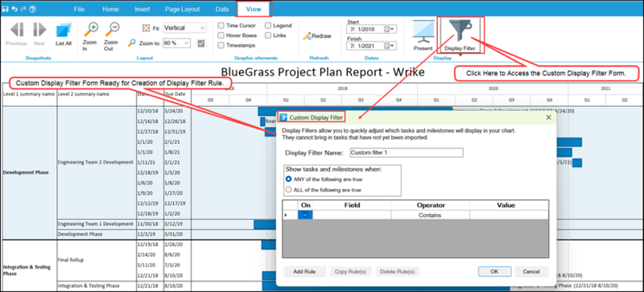Go to the Next snapshot
Screen dimensions: 644x292
39,35
